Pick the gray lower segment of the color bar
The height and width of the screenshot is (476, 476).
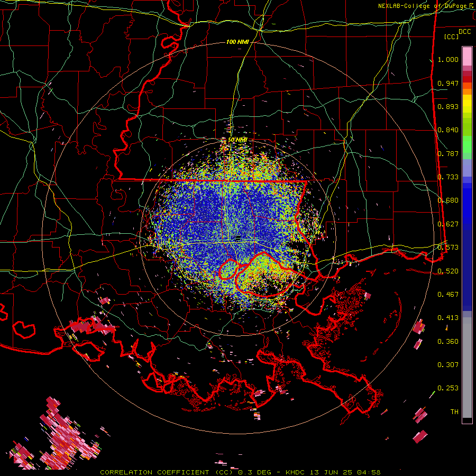click(467, 368)
